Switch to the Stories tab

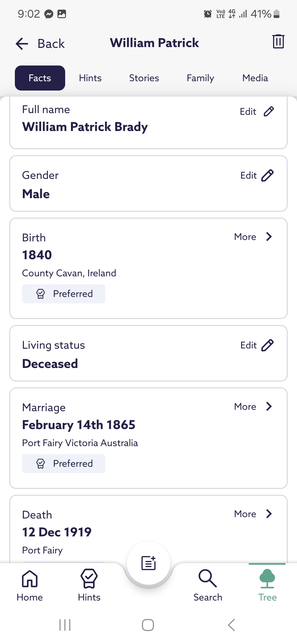click(x=144, y=78)
